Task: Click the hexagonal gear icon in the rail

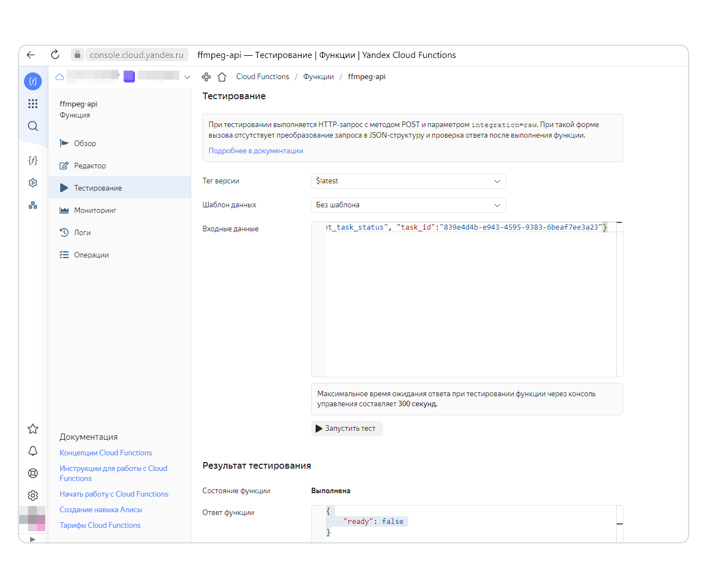Action: click(33, 183)
